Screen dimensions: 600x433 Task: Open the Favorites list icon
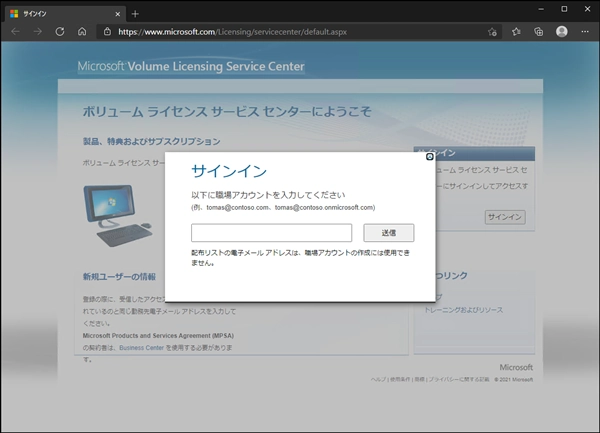pyautogui.click(x=516, y=32)
